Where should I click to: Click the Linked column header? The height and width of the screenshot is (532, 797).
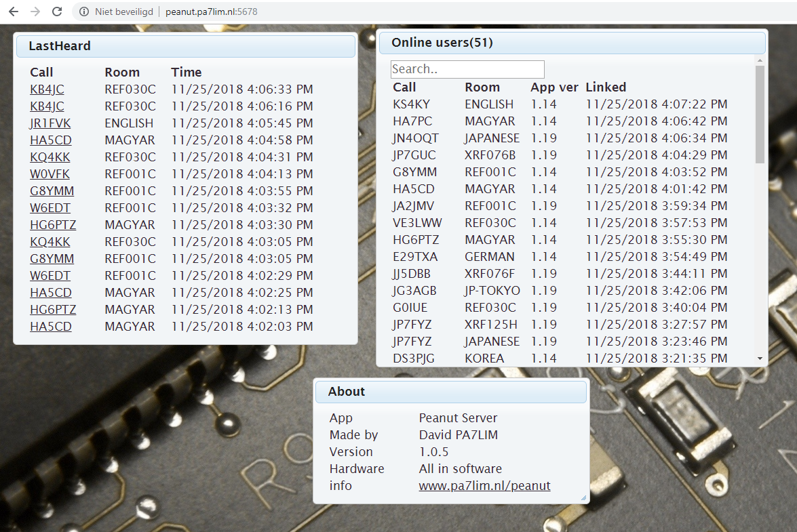[606, 87]
